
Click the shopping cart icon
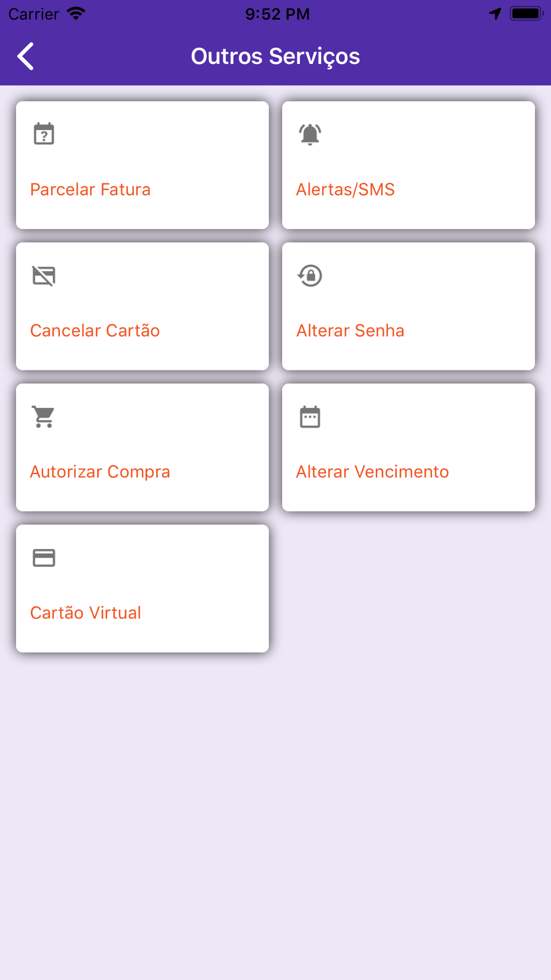44,417
